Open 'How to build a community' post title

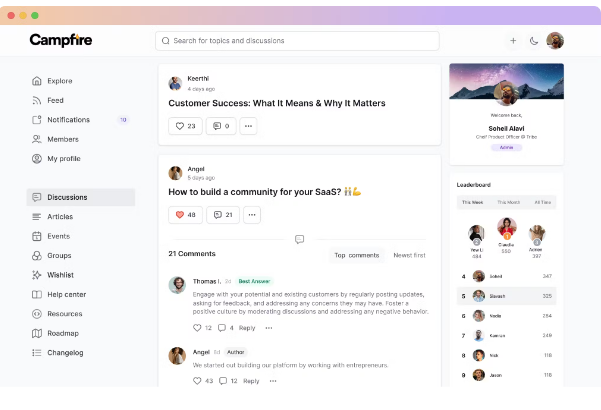coord(264,192)
